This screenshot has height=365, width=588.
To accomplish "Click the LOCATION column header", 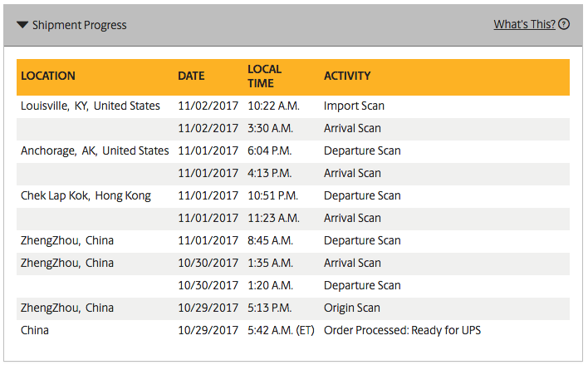I will point(48,76).
